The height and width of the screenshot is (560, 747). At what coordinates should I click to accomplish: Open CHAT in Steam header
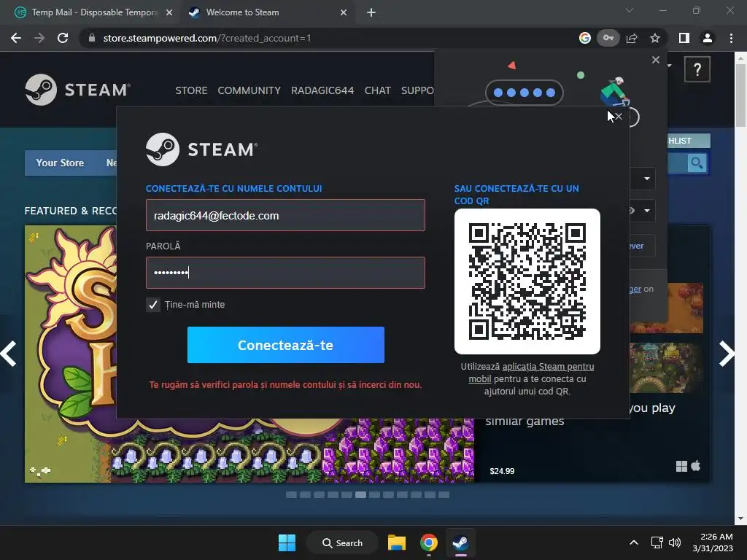pos(378,90)
